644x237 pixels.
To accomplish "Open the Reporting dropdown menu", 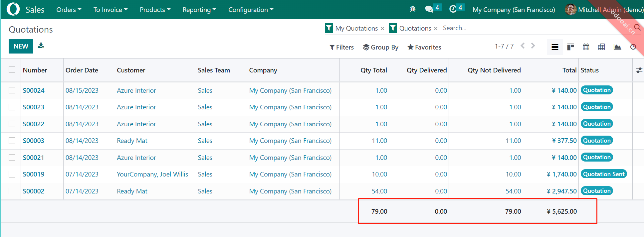I will click(x=199, y=10).
